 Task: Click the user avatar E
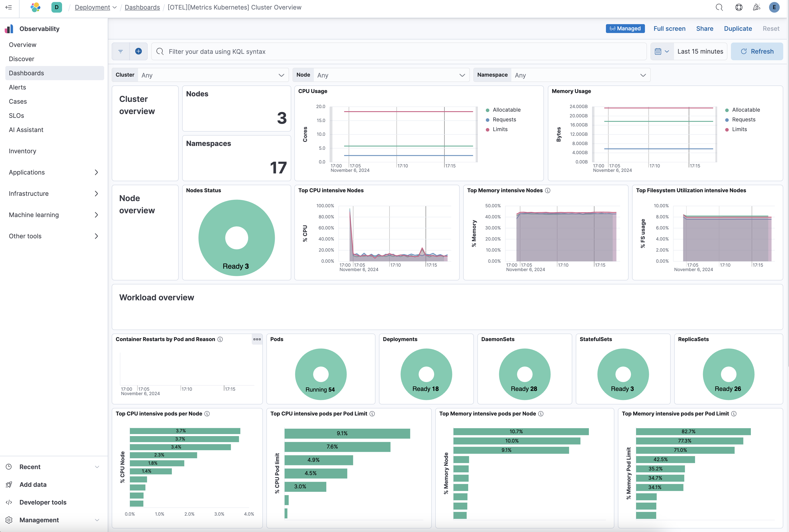(x=774, y=7)
